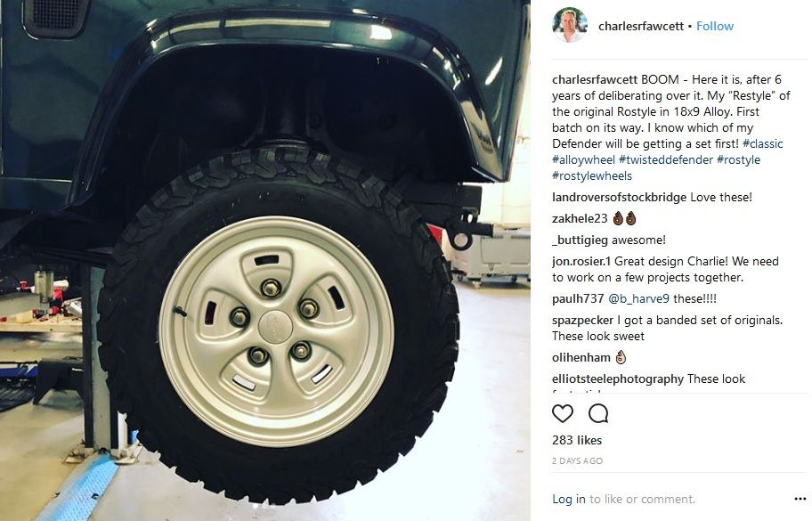Like the post with the heart icon
This screenshot has width=812, height=521.
[563, 413]
